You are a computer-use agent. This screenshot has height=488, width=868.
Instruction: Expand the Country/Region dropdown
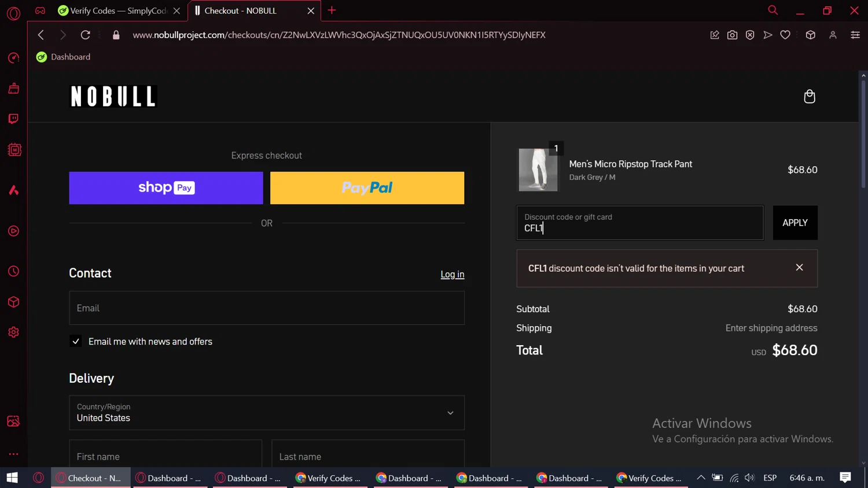[267, 413]
